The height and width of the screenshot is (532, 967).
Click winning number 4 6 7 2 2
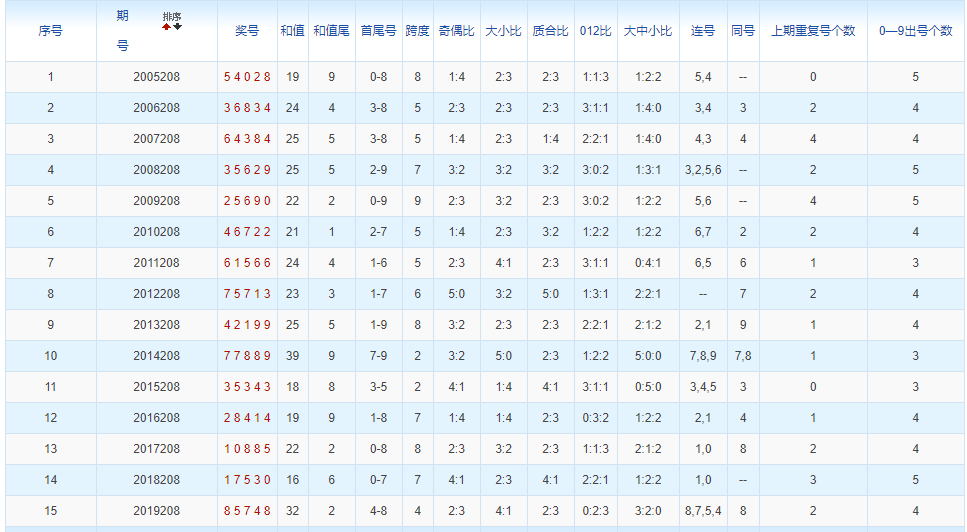247,232
